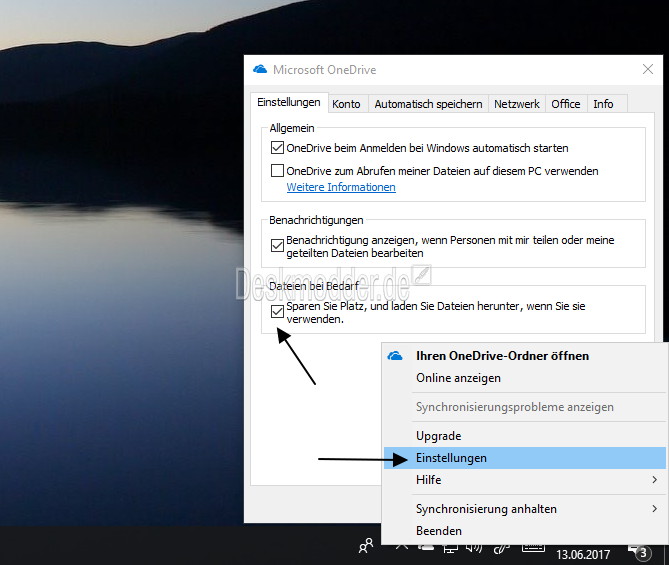This screenshot has height=565, width=669.
Task: Select Online anzeigen from context menu
Action: click(x=525, y=378)
